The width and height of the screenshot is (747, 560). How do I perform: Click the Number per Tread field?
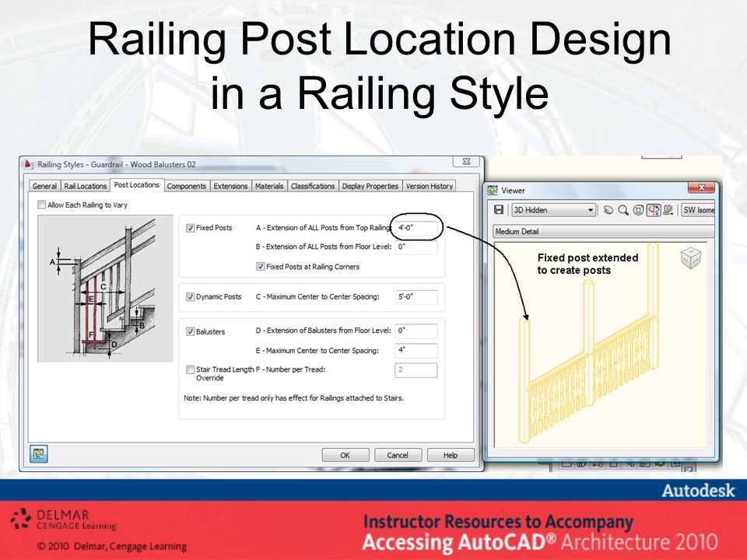[416, 370]
